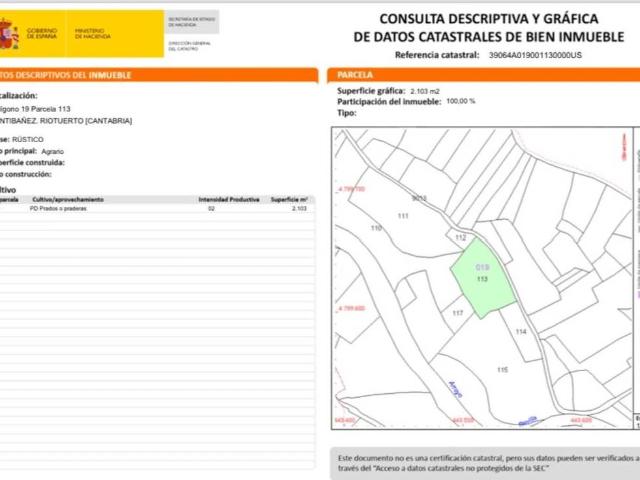Click parcel 110 on the map
This screenshot has width=640, height=480.
click(376, 228)
